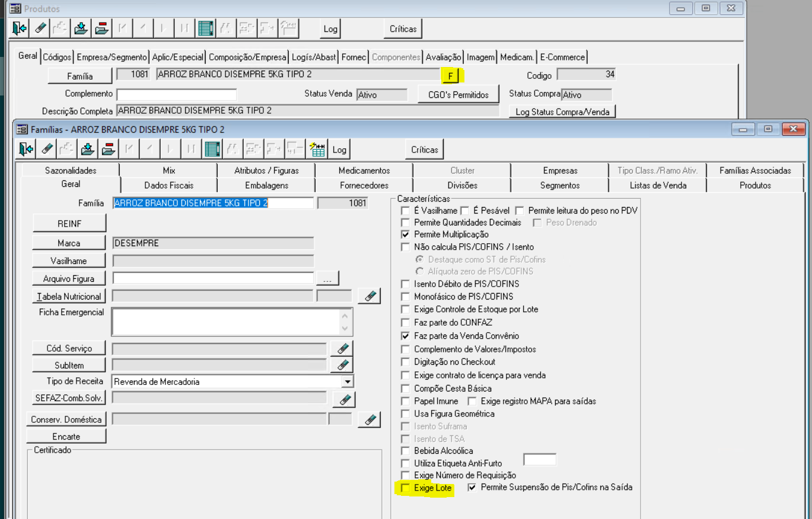Image resolution: width=812 pixels, height=519 pixels.
Task: Click the Família name input field
Action: coord(214,203)
